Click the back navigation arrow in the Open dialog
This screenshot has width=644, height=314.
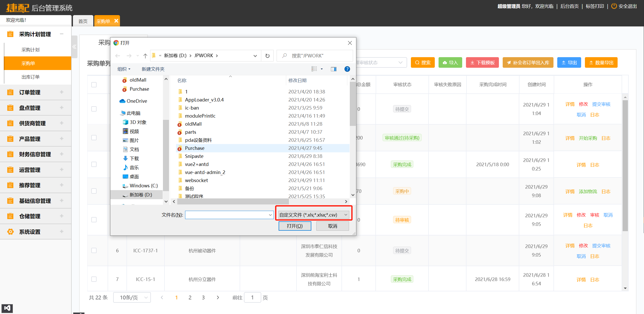click(117, 55)
